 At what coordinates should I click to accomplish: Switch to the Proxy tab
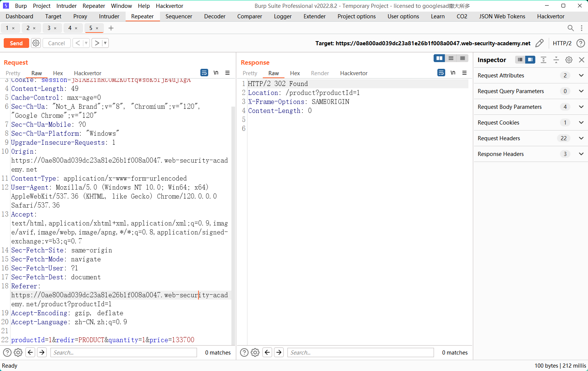coord(80,16)
